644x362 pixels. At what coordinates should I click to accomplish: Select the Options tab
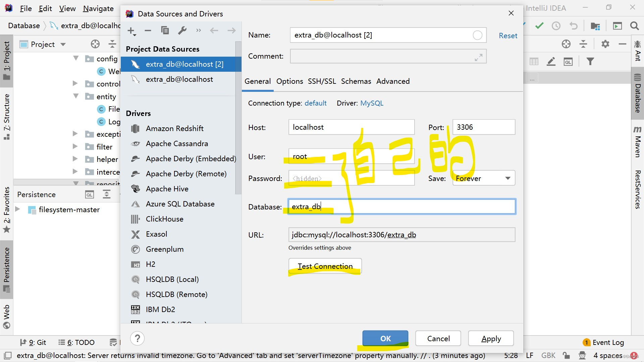point(289,81)
